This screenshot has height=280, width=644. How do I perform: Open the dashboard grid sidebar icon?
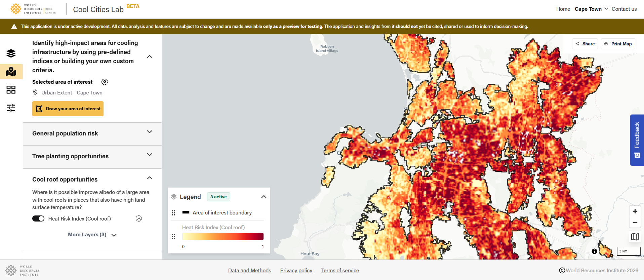point(11,90)
